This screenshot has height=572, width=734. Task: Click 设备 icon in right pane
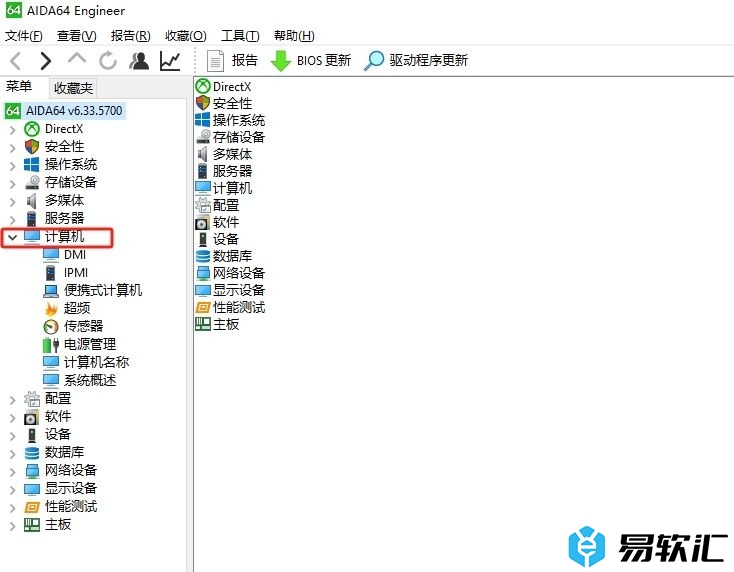click(203, 239)
